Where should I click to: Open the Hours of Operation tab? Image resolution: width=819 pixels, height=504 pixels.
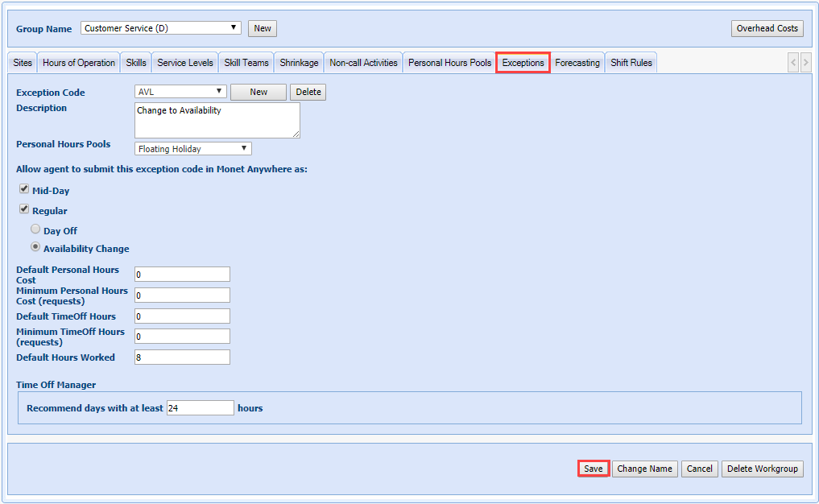tap(79, 63)
